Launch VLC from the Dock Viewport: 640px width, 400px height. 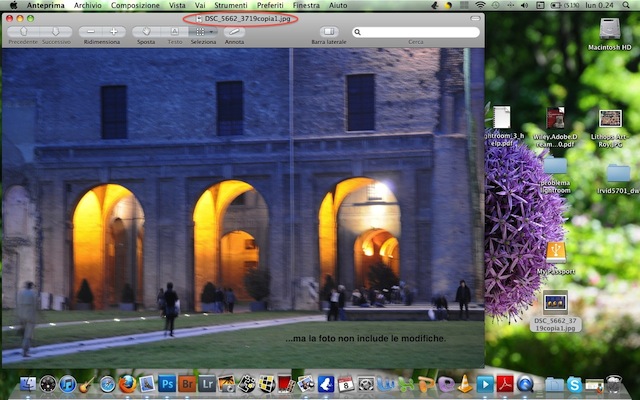[464, 384]
